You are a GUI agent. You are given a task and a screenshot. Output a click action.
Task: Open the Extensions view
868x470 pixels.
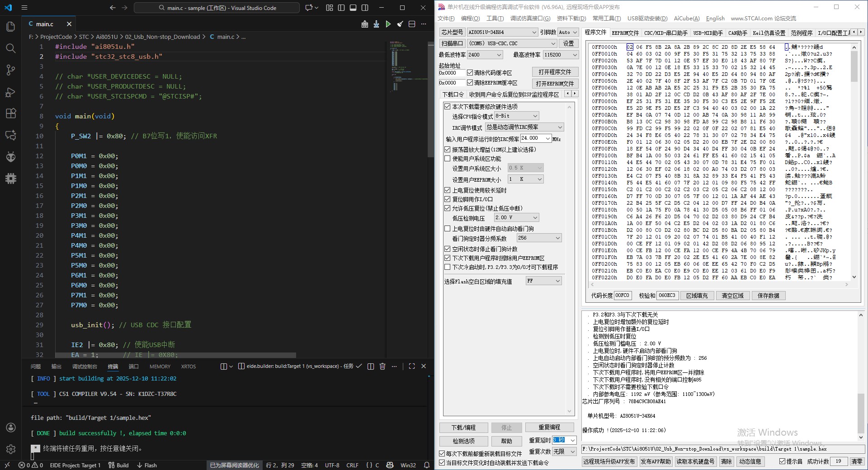pos(11,113)
